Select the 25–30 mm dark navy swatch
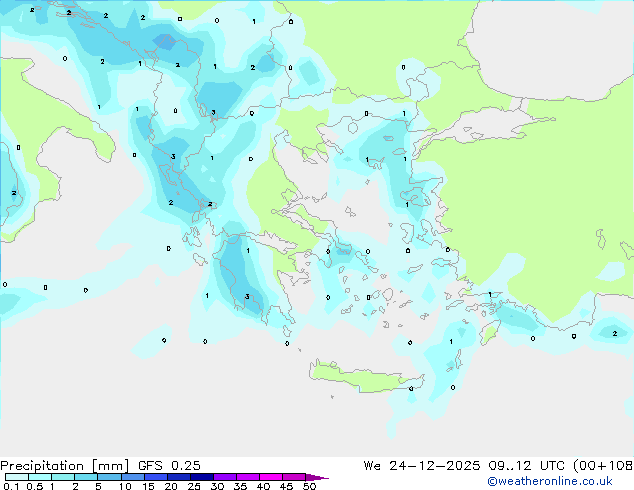This screenshot has height=490, width=634. (x=202, y=477)
